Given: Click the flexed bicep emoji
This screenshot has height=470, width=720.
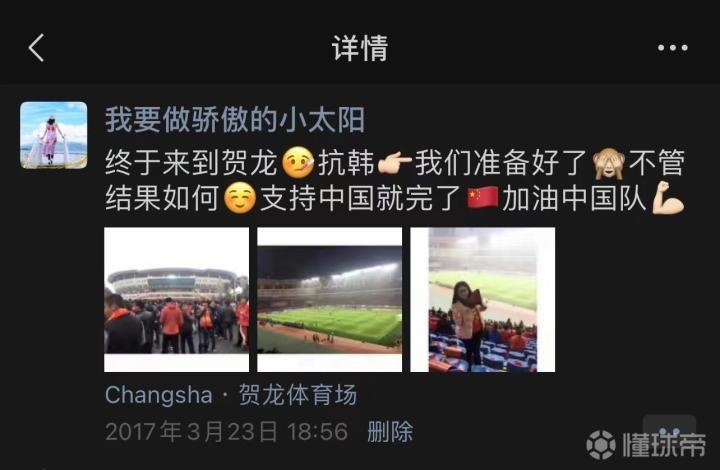Looking at the screenshot, I should pos(669,198).
